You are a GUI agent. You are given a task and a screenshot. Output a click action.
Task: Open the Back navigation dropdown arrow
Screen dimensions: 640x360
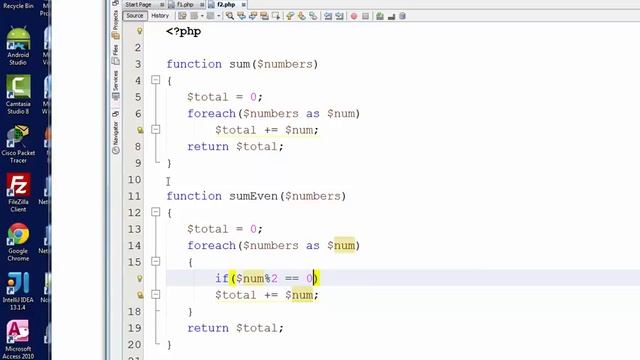pyautogui.click(x=202, y=16)
